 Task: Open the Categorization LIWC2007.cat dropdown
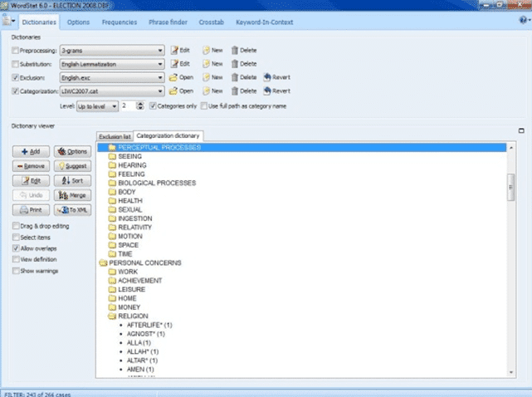(159, 90)
